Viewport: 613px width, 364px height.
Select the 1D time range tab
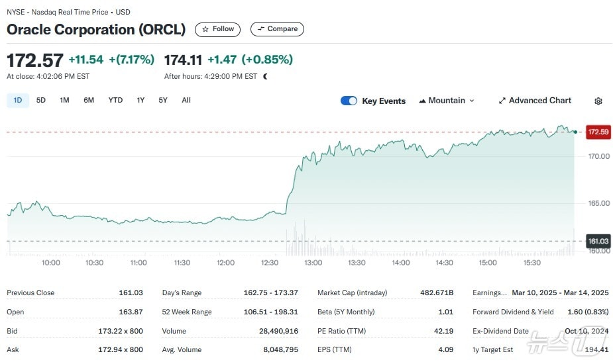coord(18,101)
